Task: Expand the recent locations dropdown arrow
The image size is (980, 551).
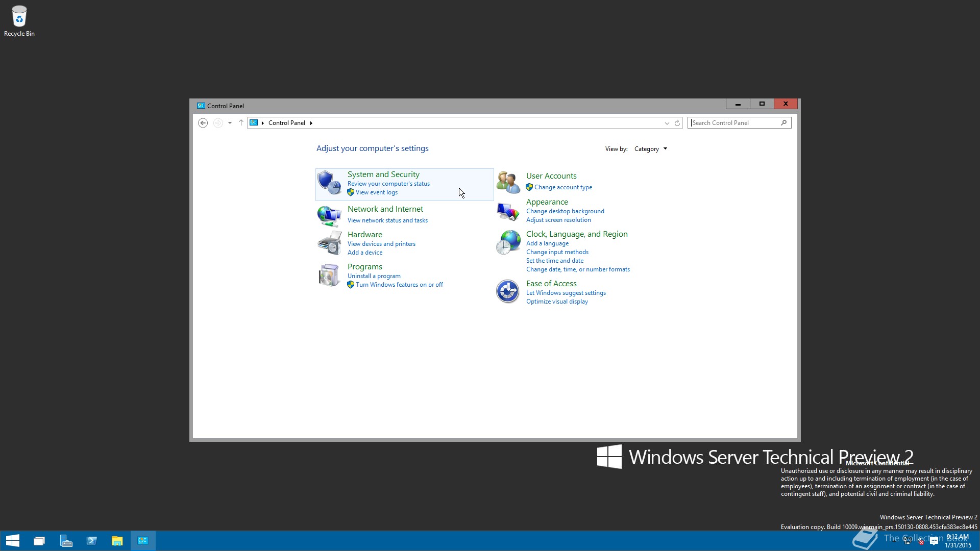Action: [x=230, y=123]
